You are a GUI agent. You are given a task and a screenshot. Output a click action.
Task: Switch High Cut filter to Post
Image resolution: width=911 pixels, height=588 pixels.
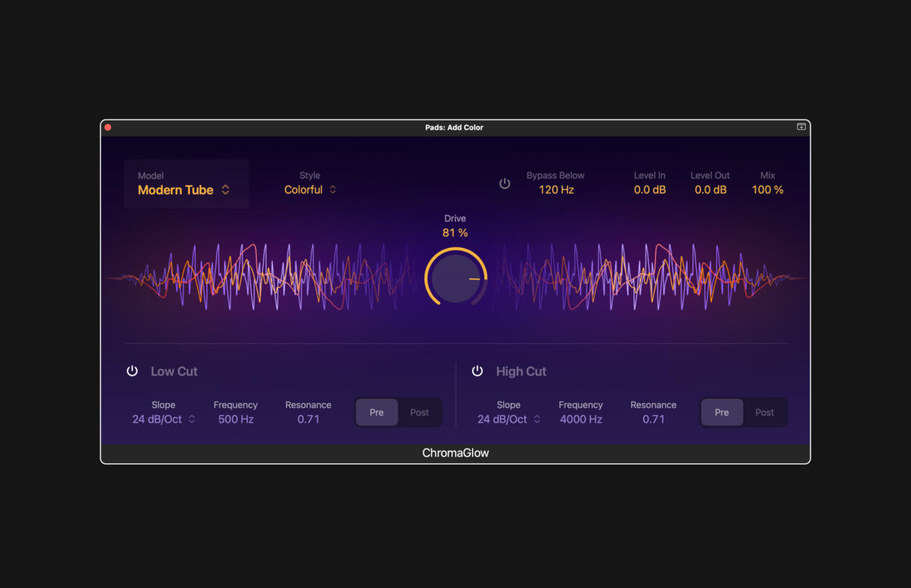click(764, 412)
